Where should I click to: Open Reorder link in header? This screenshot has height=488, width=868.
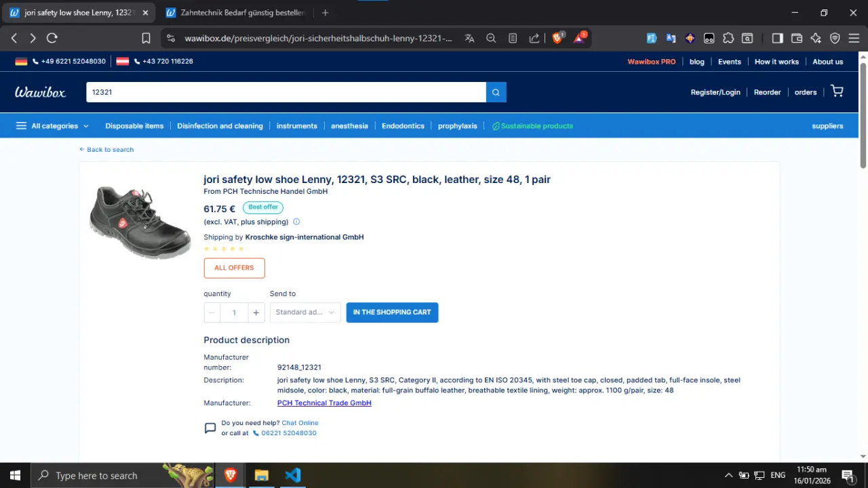point(768,92)
